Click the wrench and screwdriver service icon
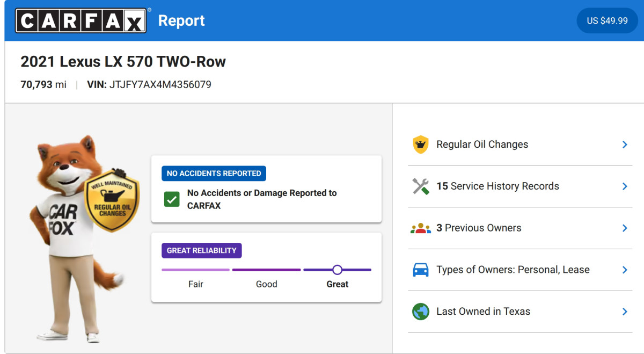644x354 pixels. pyautogui.click(x=421, y=186)
